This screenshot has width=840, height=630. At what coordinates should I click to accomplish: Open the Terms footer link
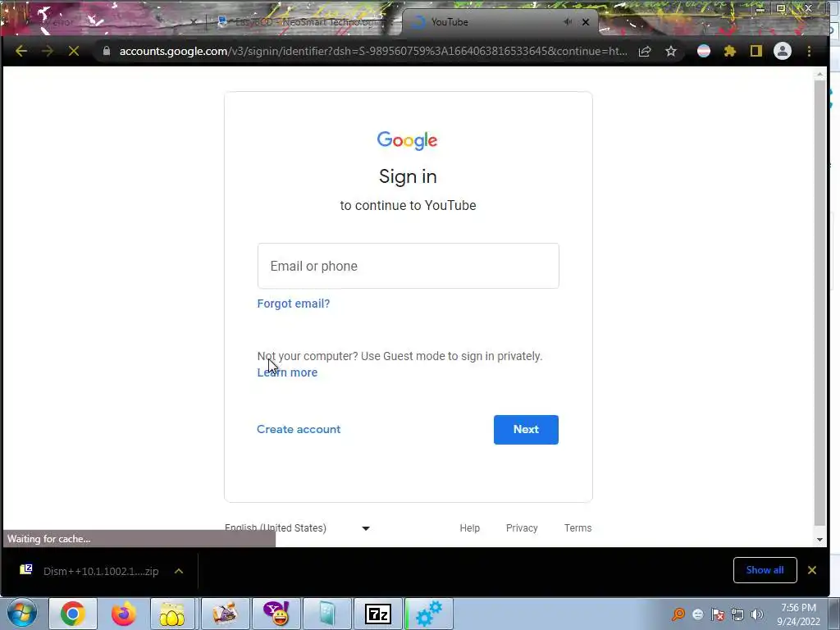(x=578, y=527)
